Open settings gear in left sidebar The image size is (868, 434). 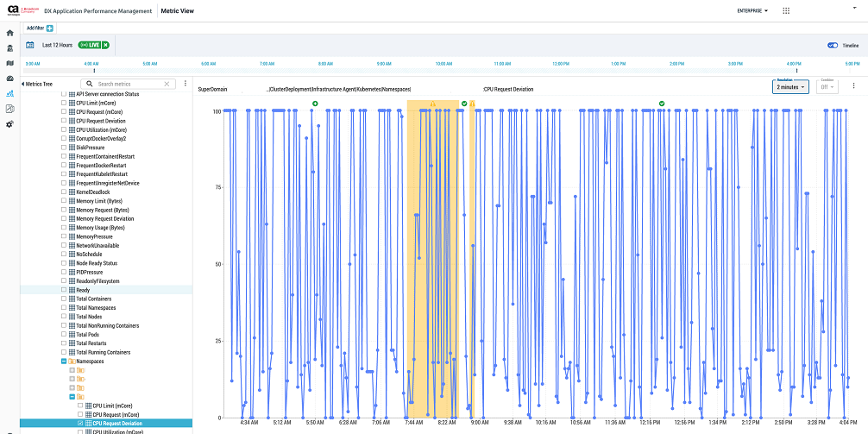click(x=9, y=124)
